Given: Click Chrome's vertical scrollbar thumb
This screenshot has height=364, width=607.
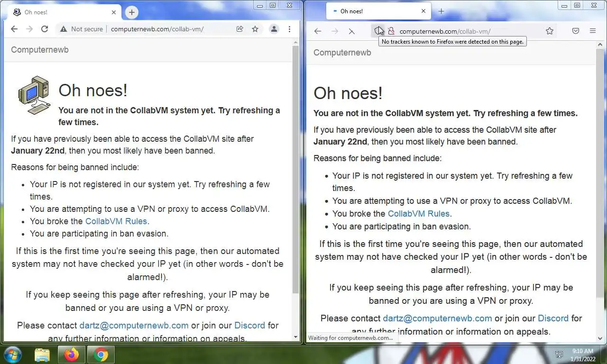Looking at the screenshot, I should coord(296,169).
